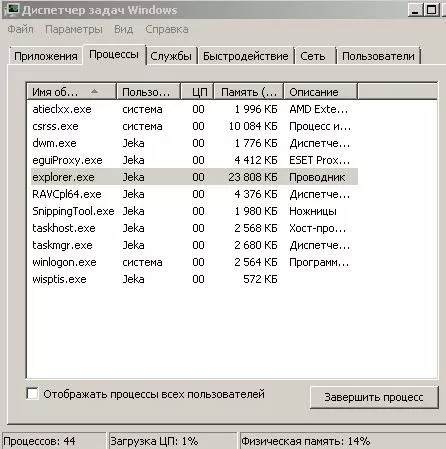Open the Файл menu
This screenshot has height=449, width=446.
(20, 29)
